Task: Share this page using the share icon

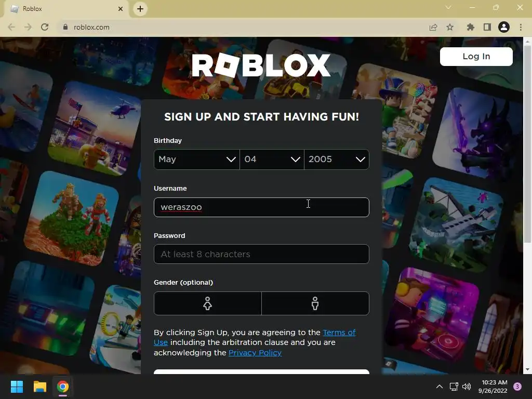Action: coord(433,27)
